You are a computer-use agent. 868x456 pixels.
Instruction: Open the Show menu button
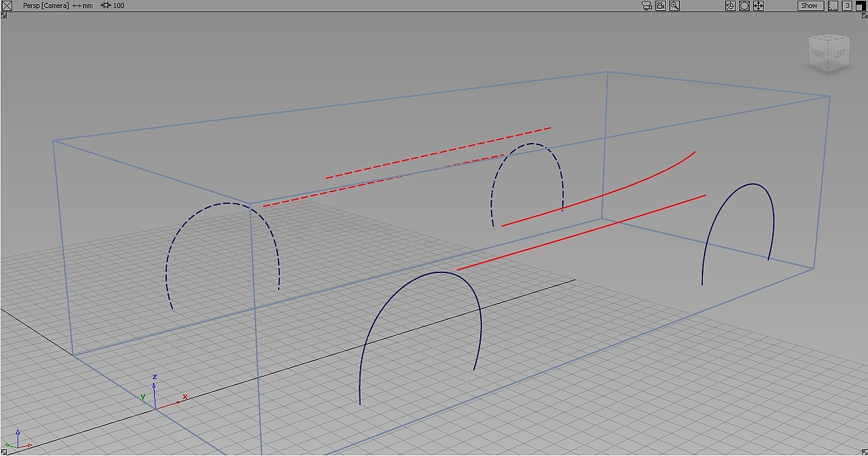[810, 5]
